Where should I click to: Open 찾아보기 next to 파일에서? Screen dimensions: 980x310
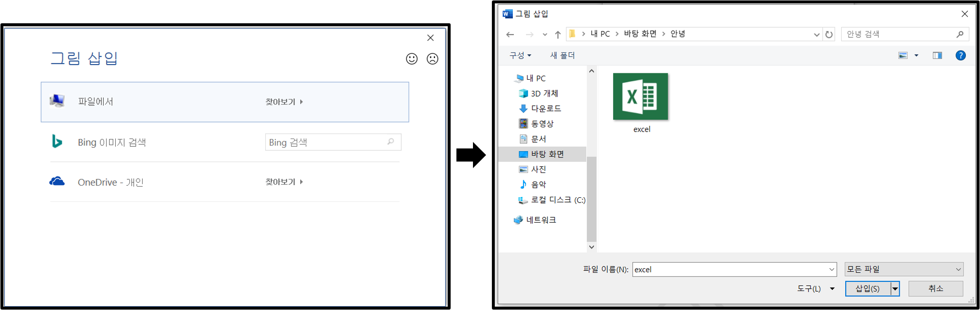coord(284,102)
